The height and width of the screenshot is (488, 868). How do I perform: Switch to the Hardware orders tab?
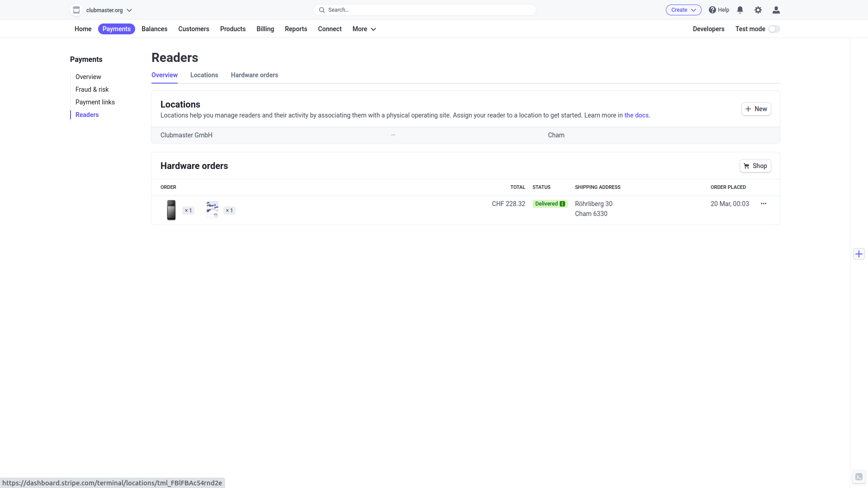(255, 75)
